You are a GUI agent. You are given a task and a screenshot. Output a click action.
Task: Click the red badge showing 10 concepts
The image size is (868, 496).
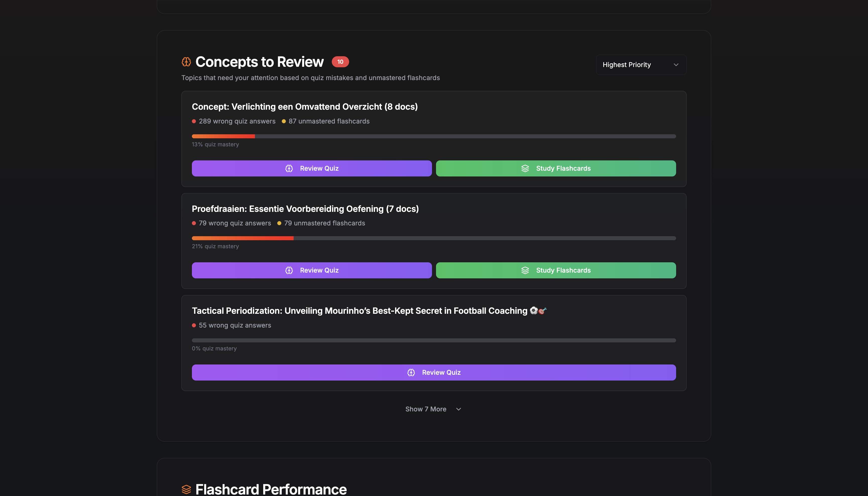(340, 62)
